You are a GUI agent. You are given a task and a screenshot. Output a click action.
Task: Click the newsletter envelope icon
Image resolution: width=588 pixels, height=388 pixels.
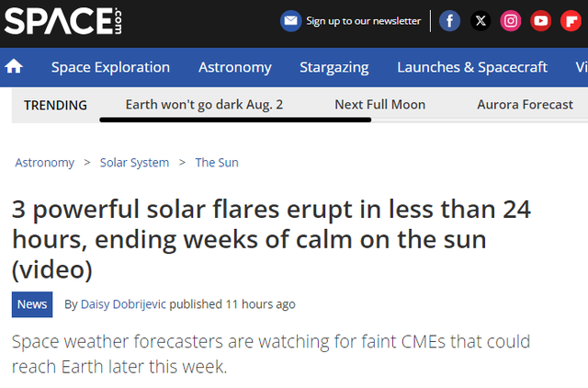(x=290, y=20)
